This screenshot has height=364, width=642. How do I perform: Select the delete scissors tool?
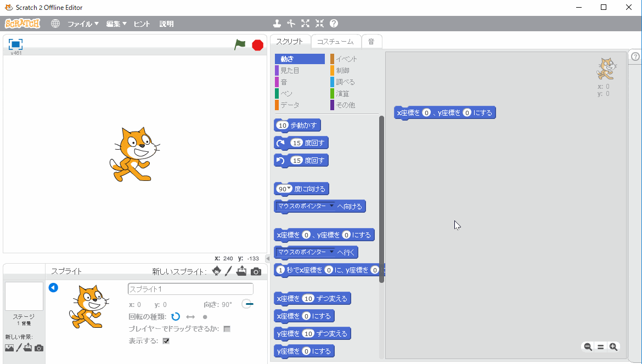pyautogui.click(x=291, y=24)
